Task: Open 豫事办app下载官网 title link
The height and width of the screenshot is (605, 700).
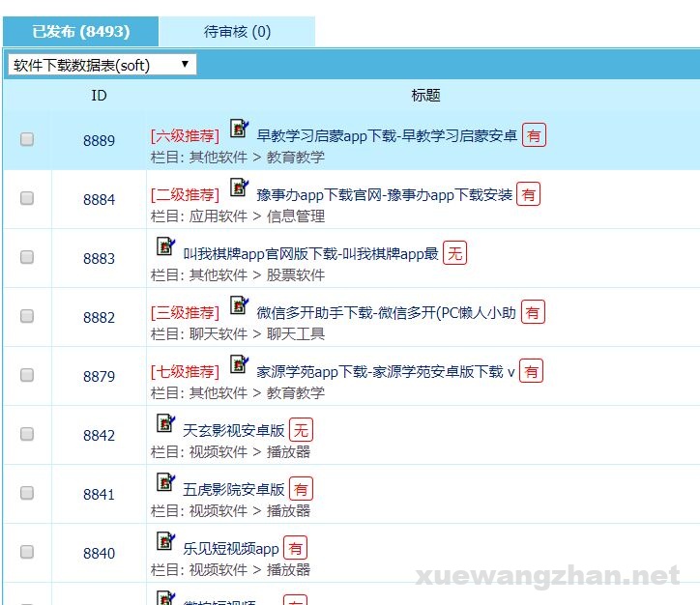Action: (384, 194)
